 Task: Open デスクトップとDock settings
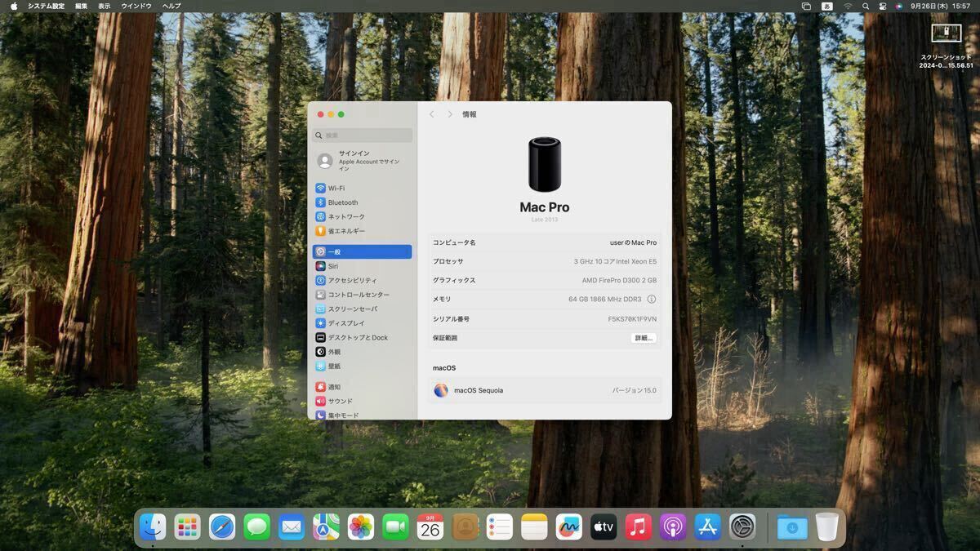pos(362,337)
